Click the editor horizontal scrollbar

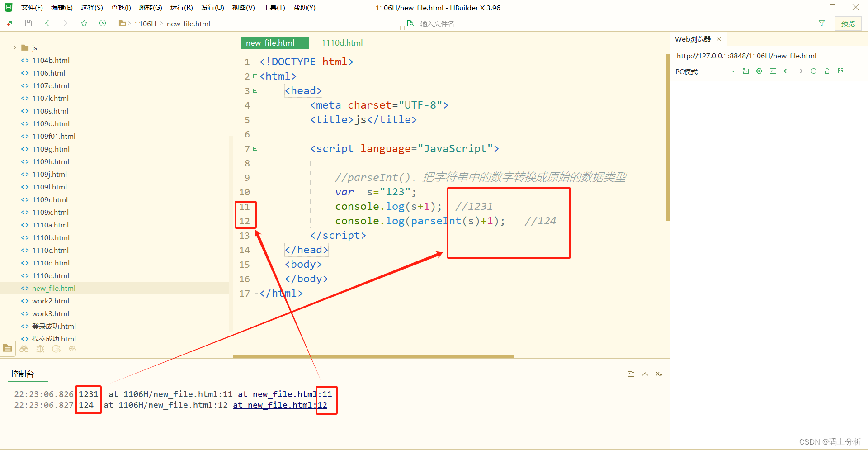point(373,356)
